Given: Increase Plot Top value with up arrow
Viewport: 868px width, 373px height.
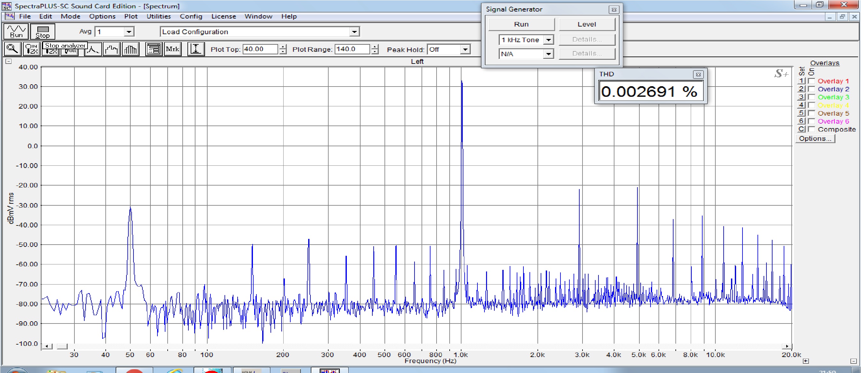Looking at the screenshot, I should [x=283, y=47].
